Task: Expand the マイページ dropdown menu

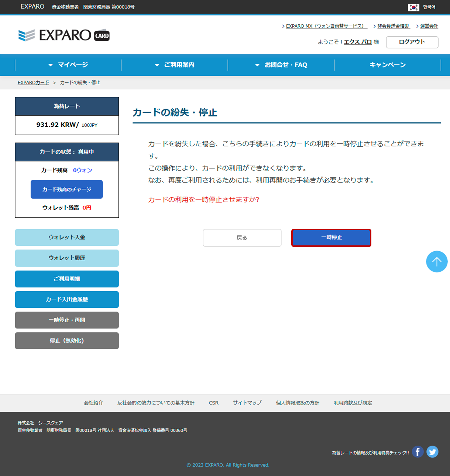Action: tap(68, 65)
